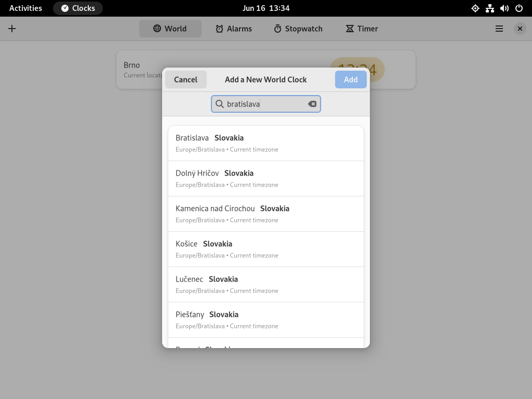Open the date and time calendar panel
Image resolution: width=532 pixels, height=399 pixels.
(266, 8)
